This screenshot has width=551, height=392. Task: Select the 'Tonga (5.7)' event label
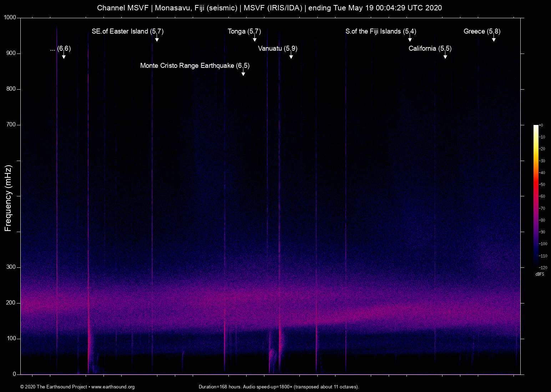pyautogui.click(x=244, y=31)
